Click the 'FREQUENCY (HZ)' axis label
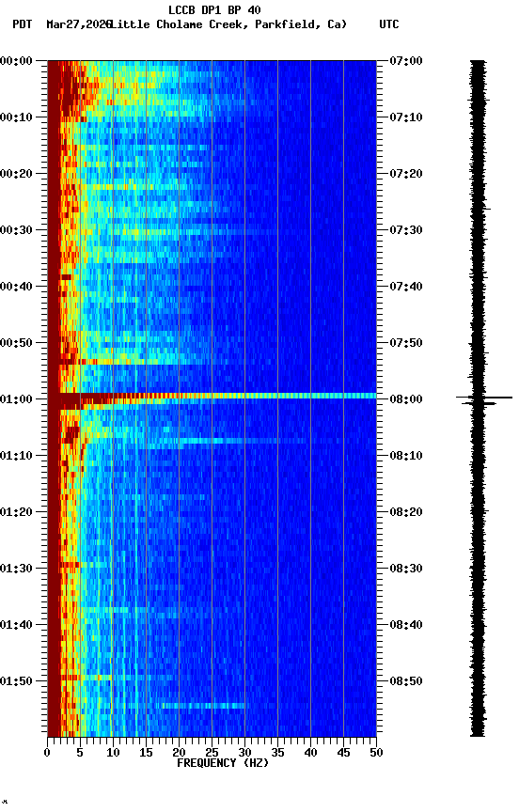 click(223, 763)
